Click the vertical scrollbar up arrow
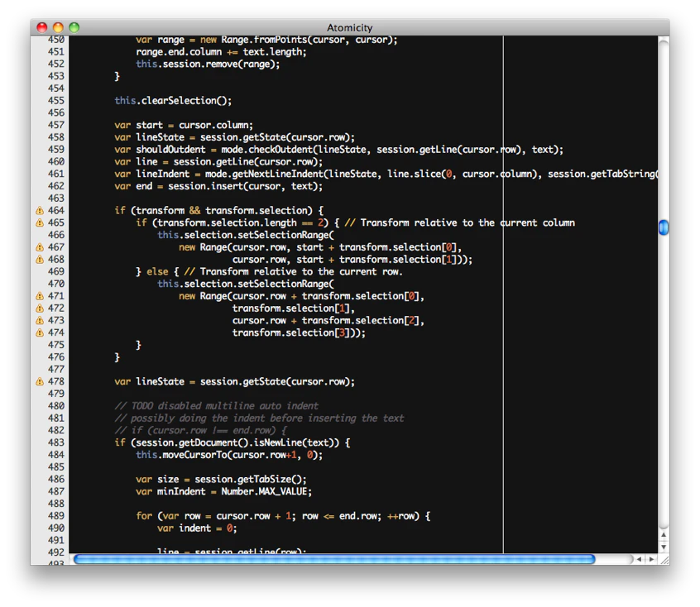The height and width of the screenshot is (607, 700). [x=664, y=535]
